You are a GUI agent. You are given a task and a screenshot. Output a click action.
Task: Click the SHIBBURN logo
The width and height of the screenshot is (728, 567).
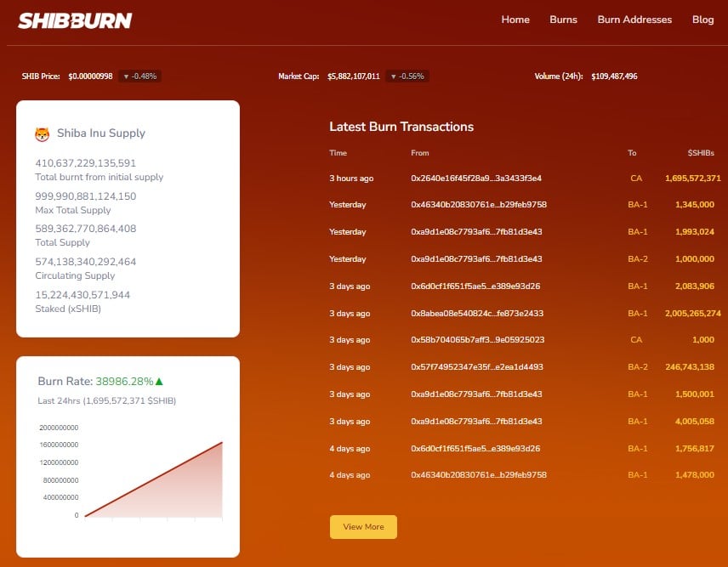pos(75,20)
